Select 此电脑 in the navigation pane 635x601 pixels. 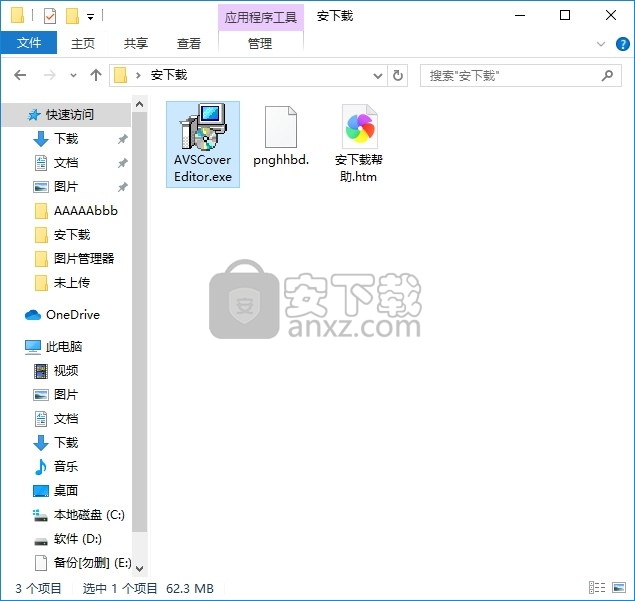click(64, 347)
